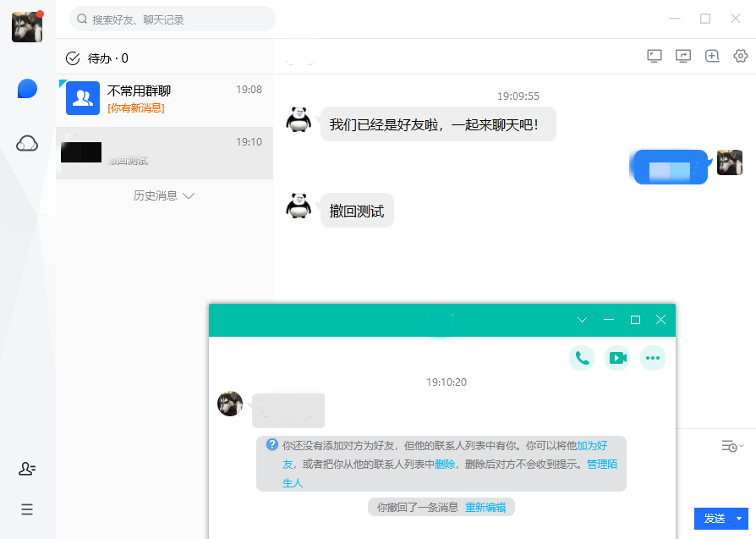Open the more options ellipsis in popup chat
Viewport: 756px width, 539px height.
(x=652, y=358)
